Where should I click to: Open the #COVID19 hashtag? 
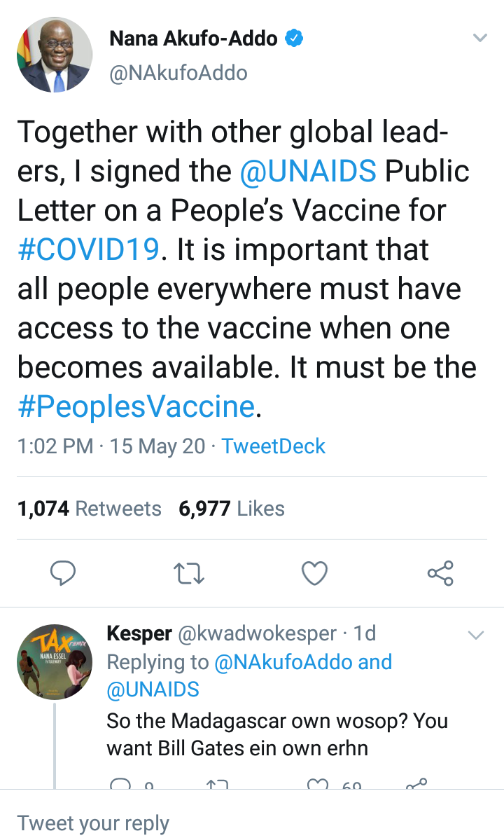[x=88, y=250]
